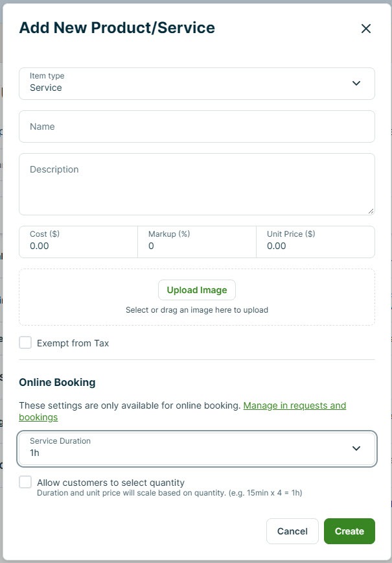Click the 'Duration and unit price will scale' hint
392x563 pixels.
tap(170, 493)
